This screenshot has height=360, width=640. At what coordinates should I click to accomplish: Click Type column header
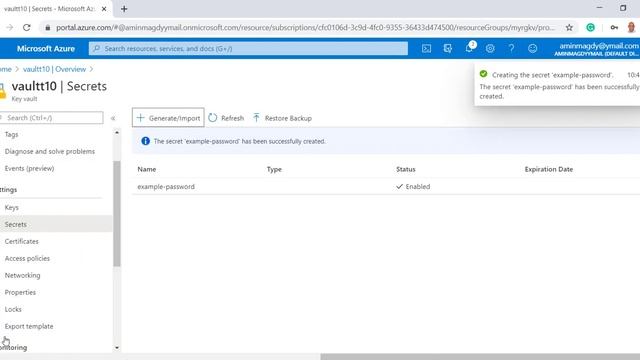[x=274, y=169]
